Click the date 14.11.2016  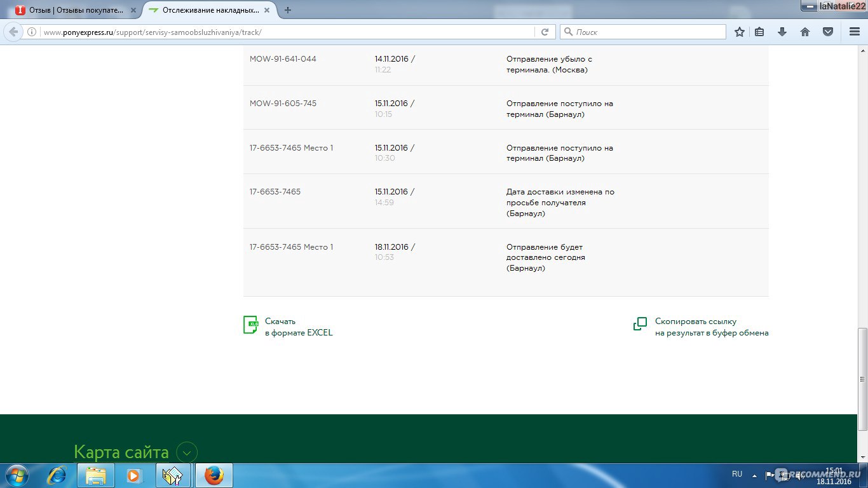[391, 59]
